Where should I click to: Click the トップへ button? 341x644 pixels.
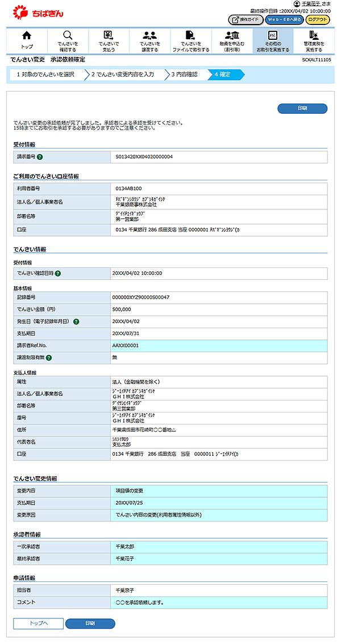coord(39,624)
